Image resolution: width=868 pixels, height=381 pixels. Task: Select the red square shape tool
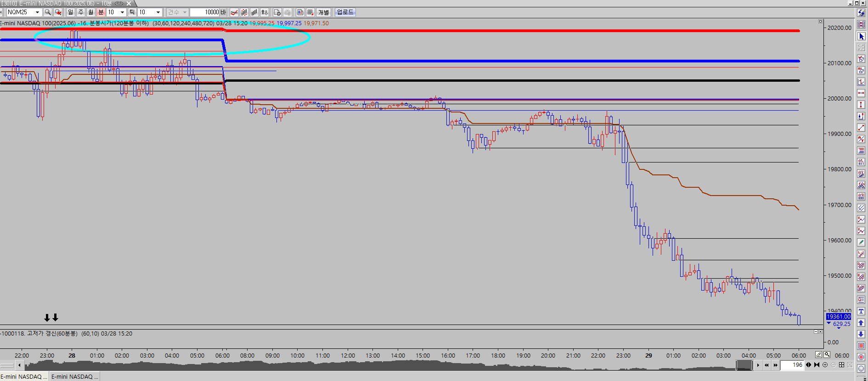tap(861, 346)
